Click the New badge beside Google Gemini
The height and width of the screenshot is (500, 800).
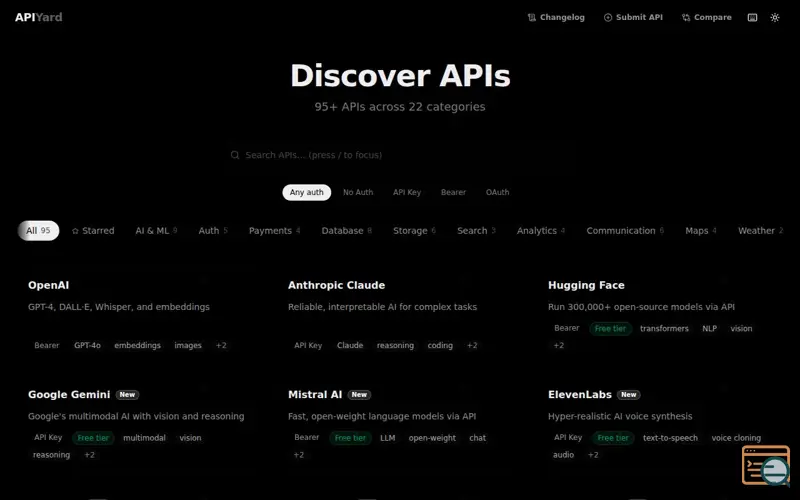pos(127,394)
